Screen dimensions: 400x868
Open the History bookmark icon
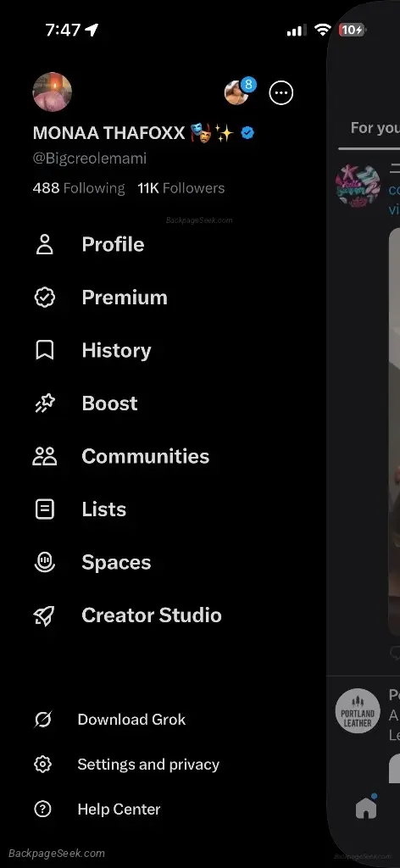pos(44,350)
